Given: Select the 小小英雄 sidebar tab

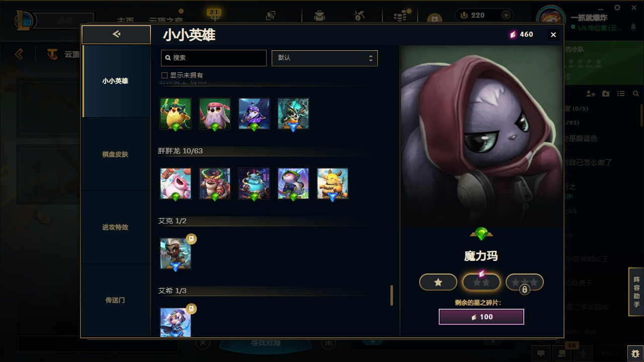Looking at the screenshot, I should click(115, 81).
